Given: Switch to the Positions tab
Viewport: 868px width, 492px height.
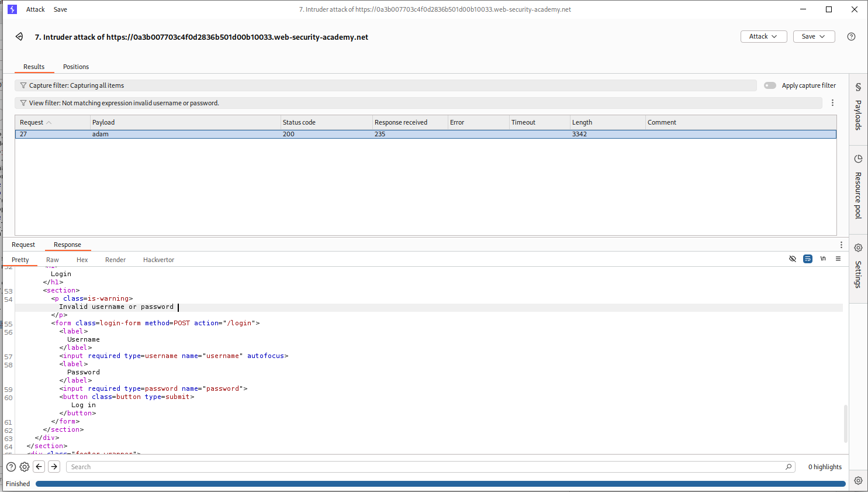Looking at the screenshot, I should pos(76,67).
